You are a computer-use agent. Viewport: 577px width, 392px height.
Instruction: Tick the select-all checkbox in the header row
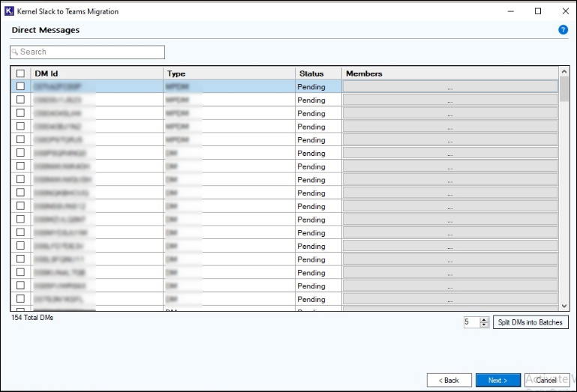point(20,73)
